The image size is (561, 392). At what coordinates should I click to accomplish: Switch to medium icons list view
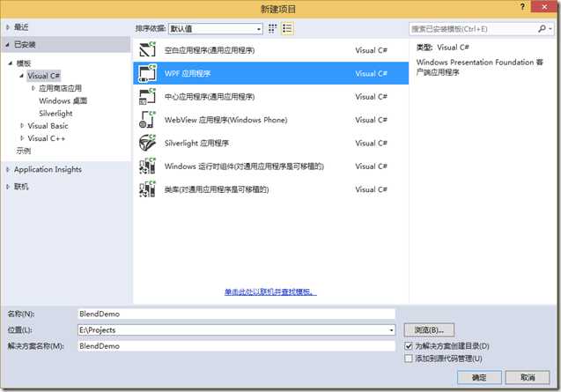tap(287, 29)
